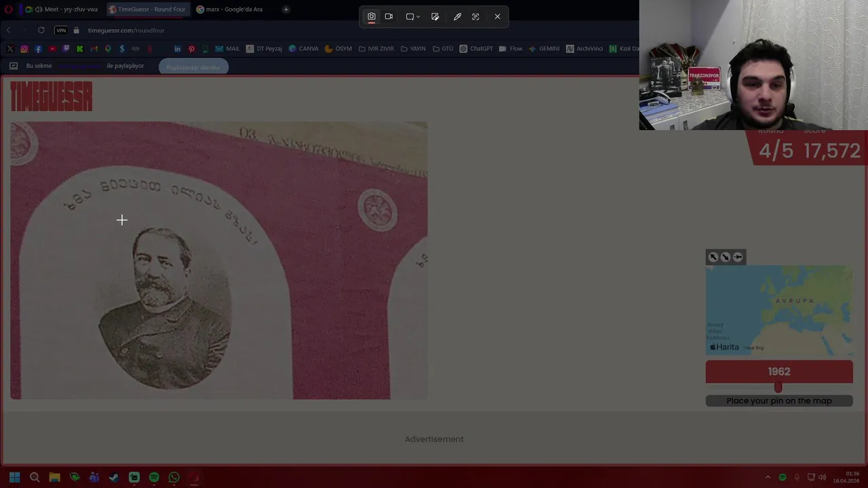Image resolution: width=868 pixels, height=488 pixels.
Task: Open the Windows Start menu
Action: (15, 477)
